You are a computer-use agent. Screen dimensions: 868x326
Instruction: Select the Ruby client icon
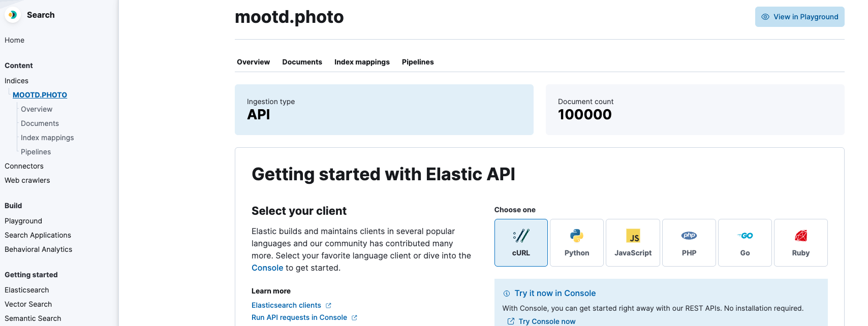[x=801, y=236]
